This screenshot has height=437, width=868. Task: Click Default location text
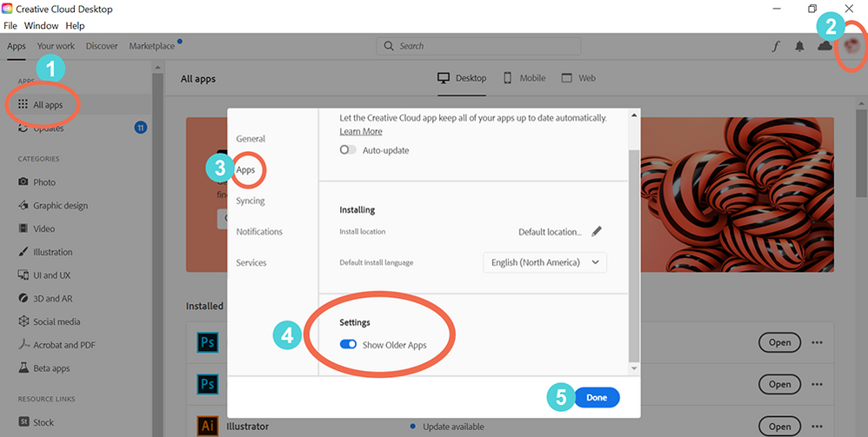point(551,232)
